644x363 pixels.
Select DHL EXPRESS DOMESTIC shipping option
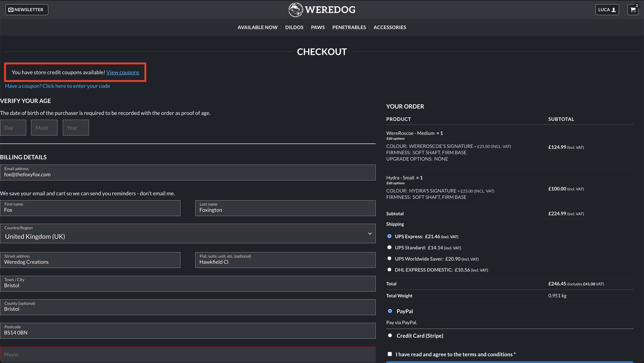(389, 270)
